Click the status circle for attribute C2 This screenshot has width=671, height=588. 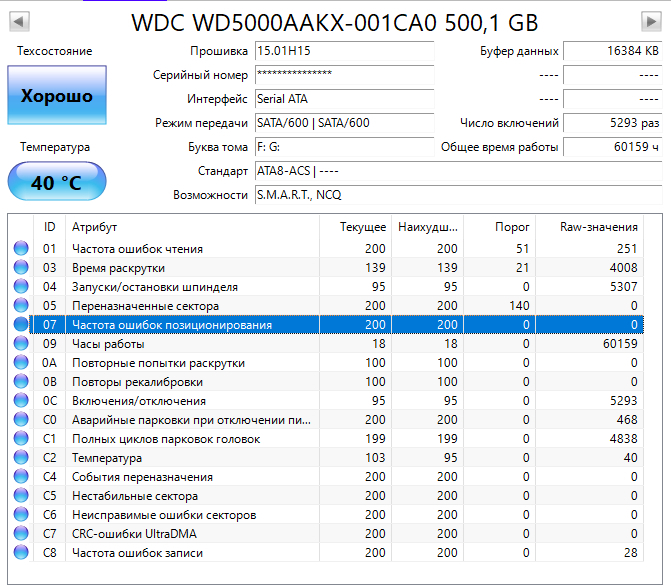tap(21, 457)
